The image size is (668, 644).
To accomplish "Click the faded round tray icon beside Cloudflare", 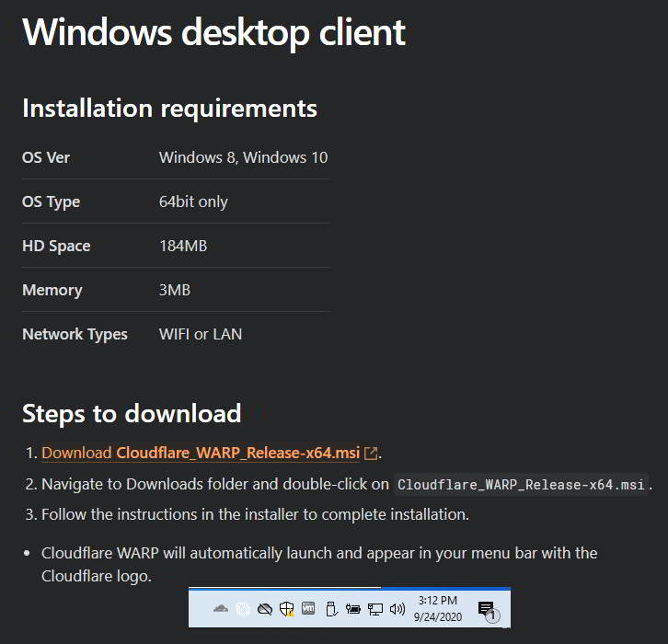I will click(x=243, y=609).
